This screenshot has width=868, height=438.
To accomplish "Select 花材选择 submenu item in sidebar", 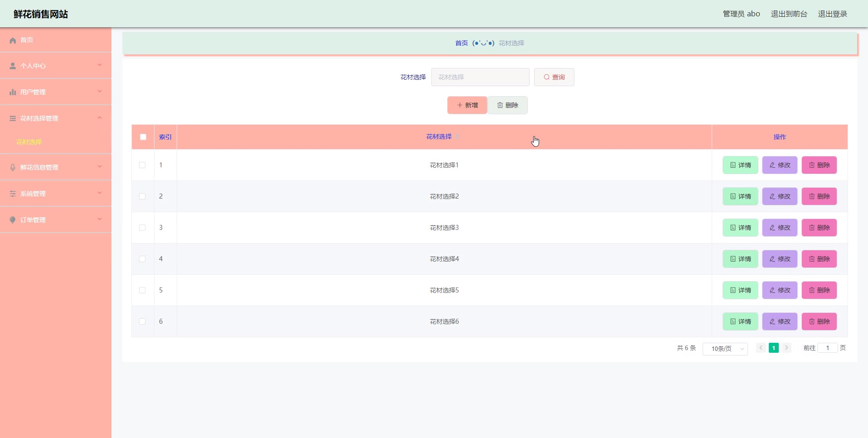I will [29, 142].
